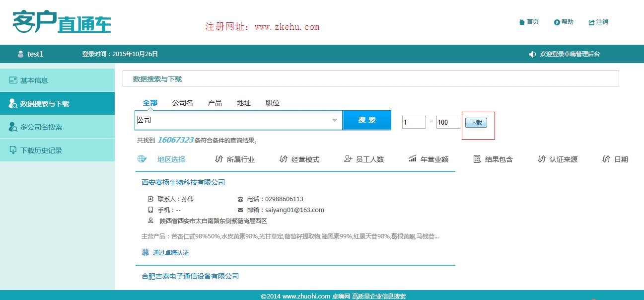
Task: Open 数据搜索与下载 in the sidebar
Action: pos(44,103)
